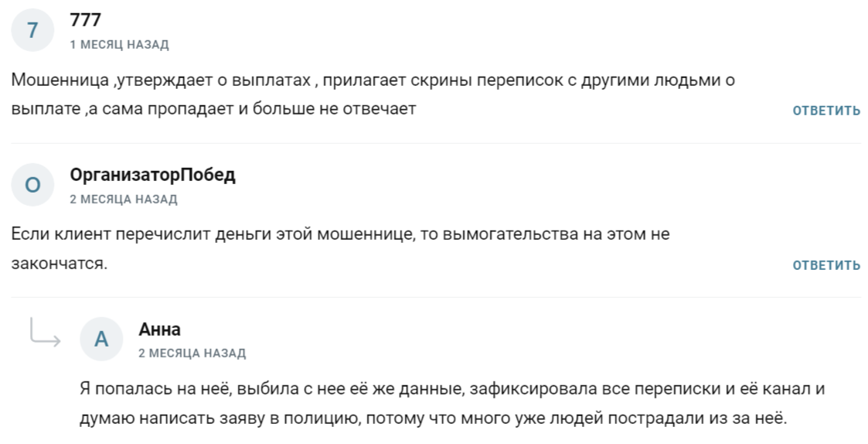Open the round "О" avatar of ОрганизаторПобед
Viewport: 868px width, 444px height.
[32, 185]
